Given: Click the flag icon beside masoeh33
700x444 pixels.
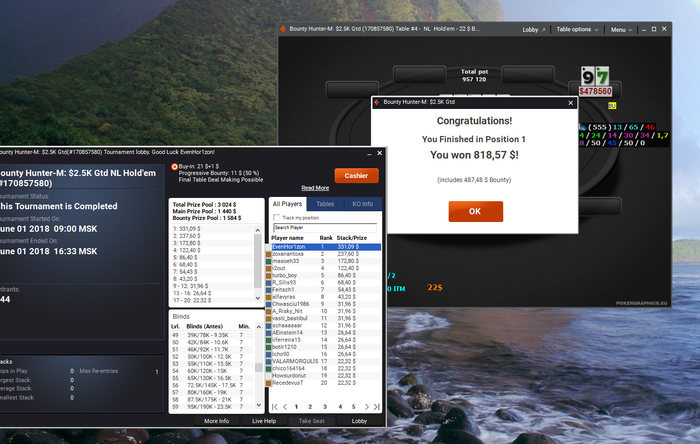Looking at the screenshot, I should [269, 261].
